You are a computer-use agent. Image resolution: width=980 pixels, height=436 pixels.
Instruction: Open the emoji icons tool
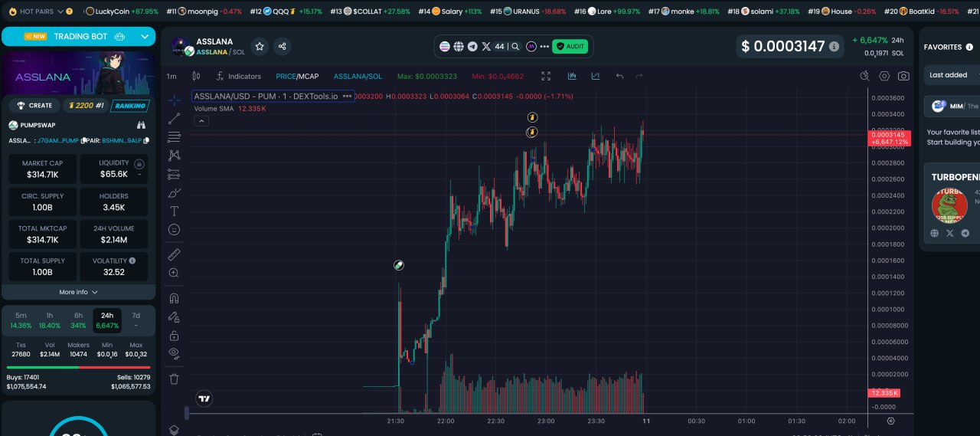(x=174, y=229)
